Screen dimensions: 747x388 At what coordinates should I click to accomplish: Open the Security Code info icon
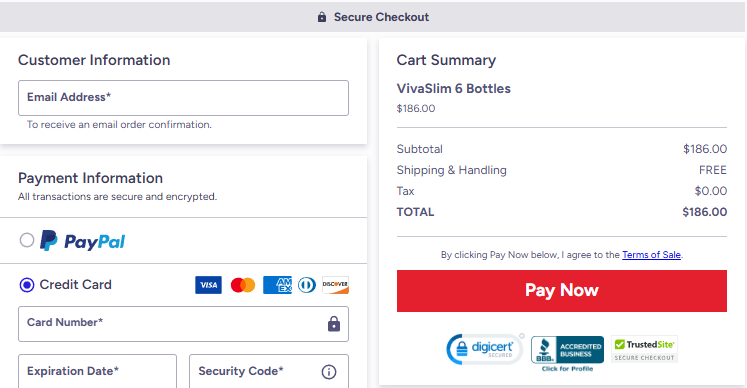click(x=329, y=372)
